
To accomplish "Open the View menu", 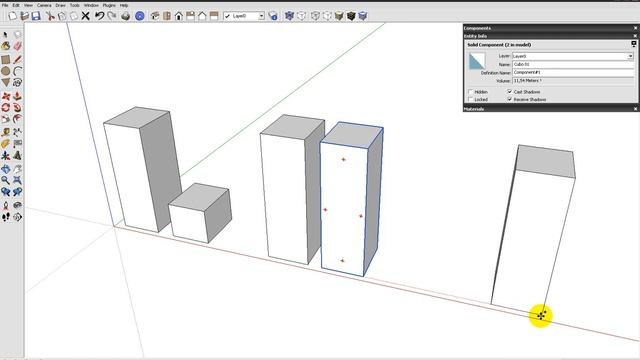I will pos(28,5).
